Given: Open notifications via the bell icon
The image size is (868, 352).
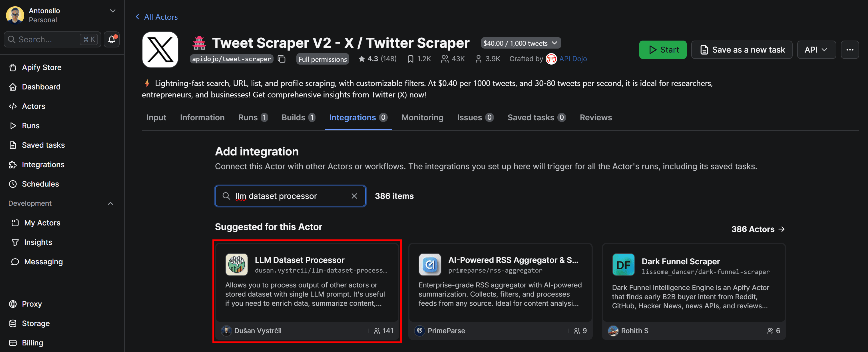Looking at the screenshot, I should (x=111, y=39).
